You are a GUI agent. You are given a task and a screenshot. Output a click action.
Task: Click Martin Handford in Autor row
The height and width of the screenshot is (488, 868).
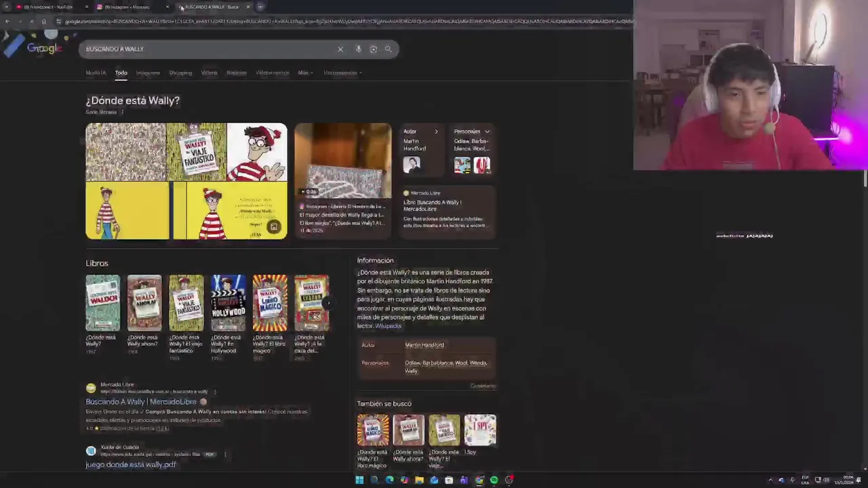coord(425,345)
